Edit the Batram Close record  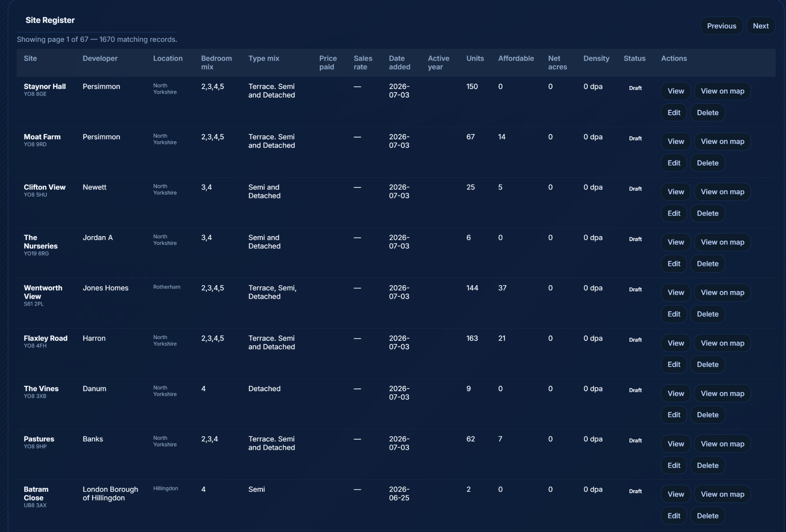click(x=674, y=515)
